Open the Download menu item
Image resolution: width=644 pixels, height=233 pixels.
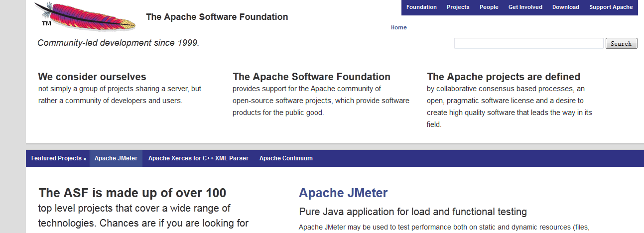tap(566, 7)
